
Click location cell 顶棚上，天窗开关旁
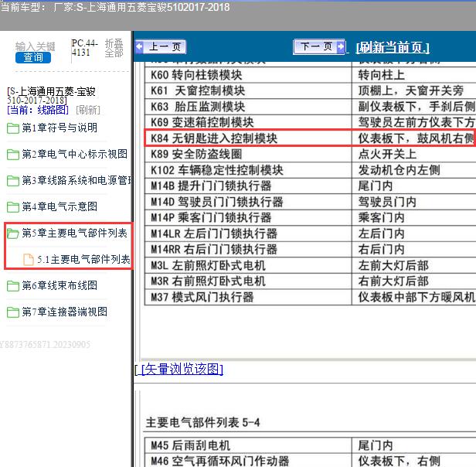[414, 90]
